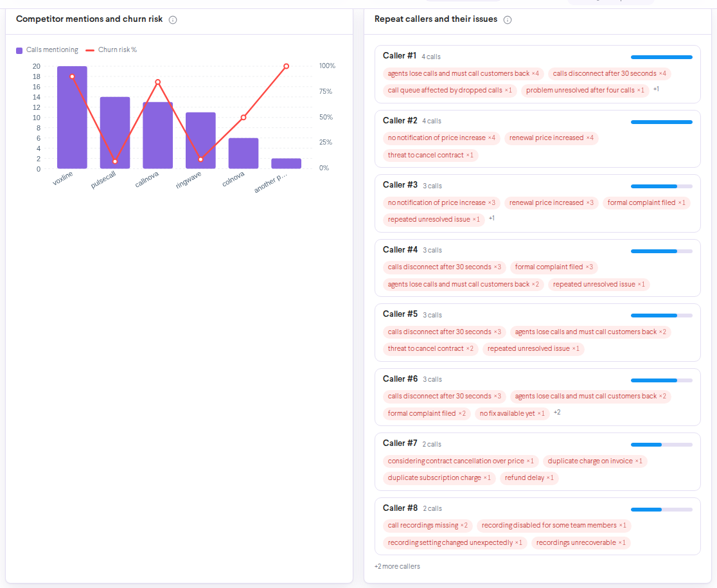Click 'recordings unrecoverable ×1' tag

tap(581, 543)
